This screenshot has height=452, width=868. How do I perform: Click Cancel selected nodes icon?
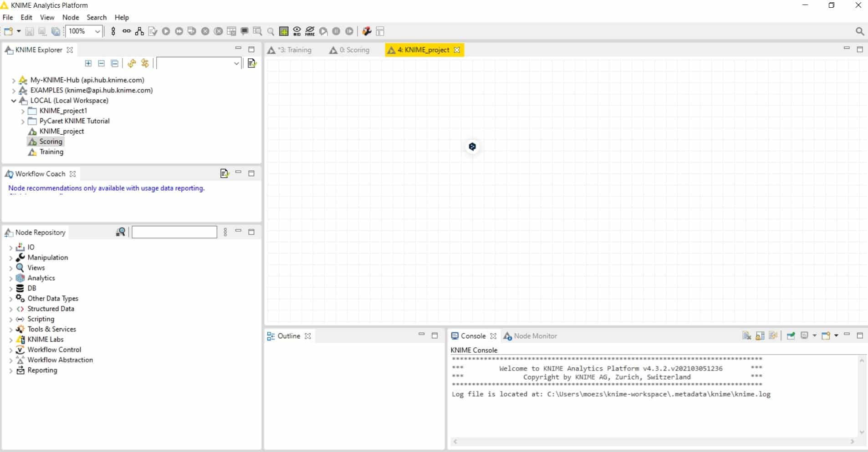point(205,31)
